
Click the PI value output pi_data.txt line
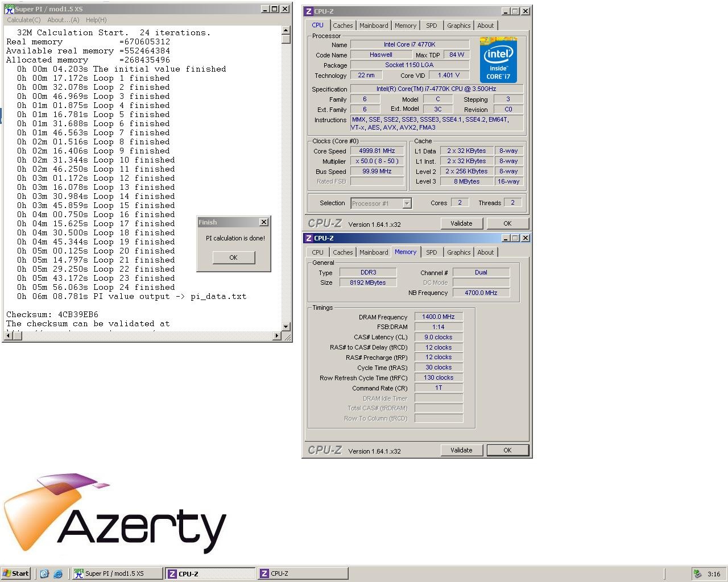(x=131, y=296)
